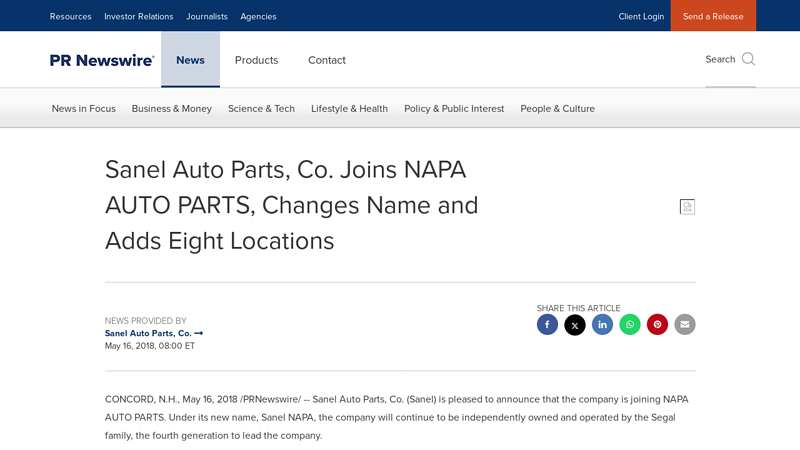Open Investor Relations page

(x=139, y=16)
